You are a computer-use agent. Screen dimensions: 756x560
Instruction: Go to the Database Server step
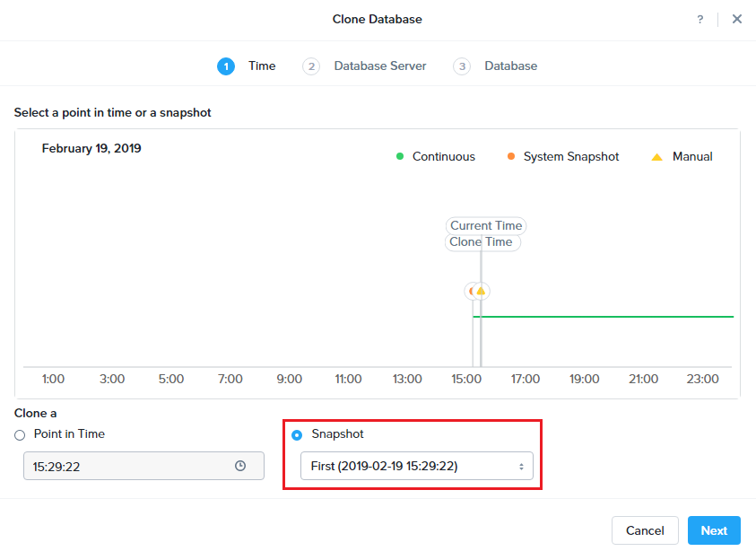click(x=380, y=66)
